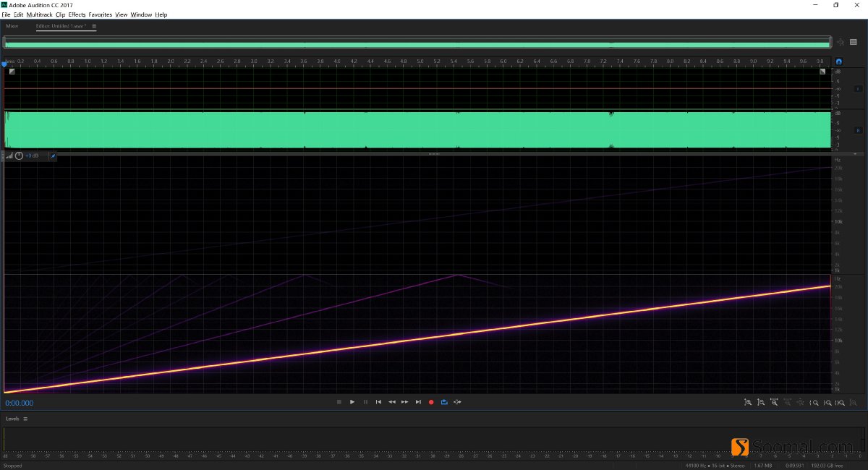Click zoom navigator settings icon near top right
The height and width of the screenshot is (470, 868).
[841, 42]
